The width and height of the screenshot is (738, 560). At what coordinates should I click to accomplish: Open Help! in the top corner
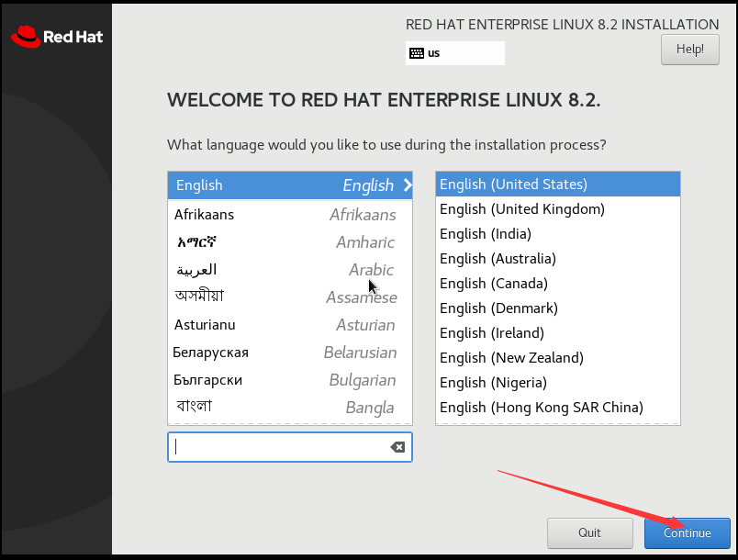coord(690,50)
